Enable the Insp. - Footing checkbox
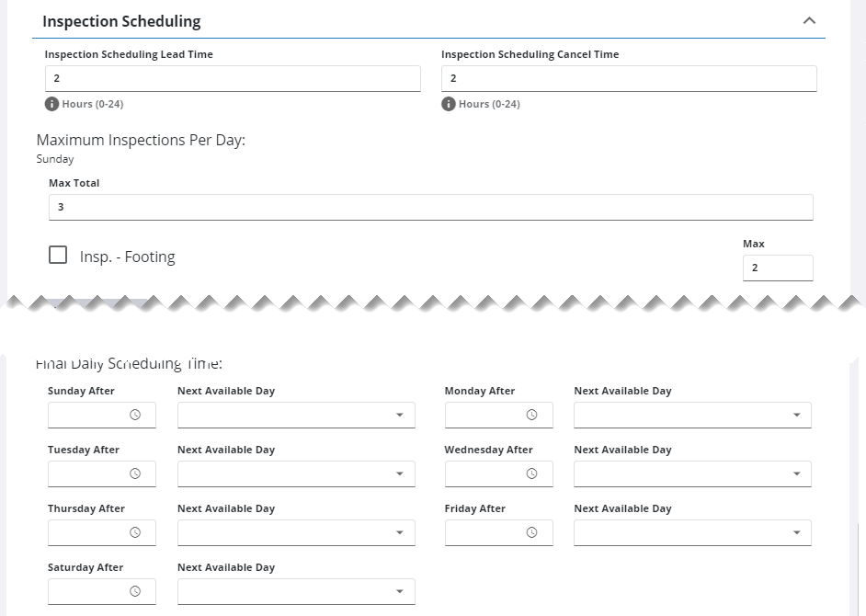 pos(58,256)
